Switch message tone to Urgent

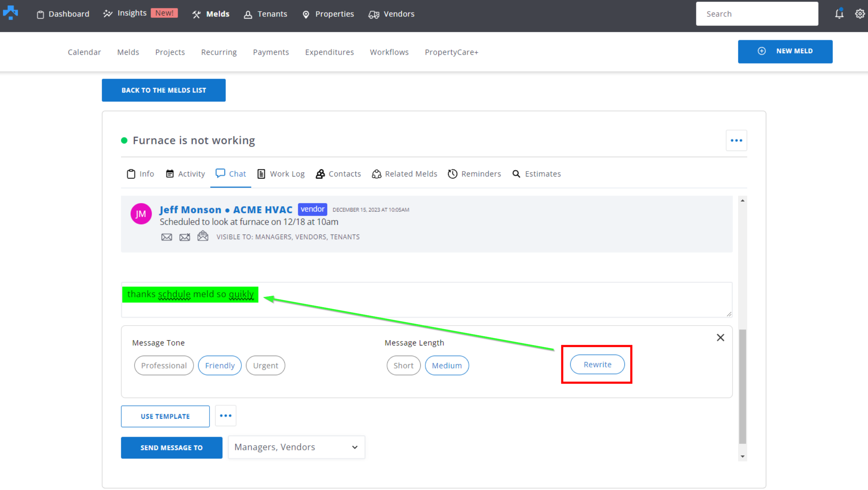coord(265,365)
